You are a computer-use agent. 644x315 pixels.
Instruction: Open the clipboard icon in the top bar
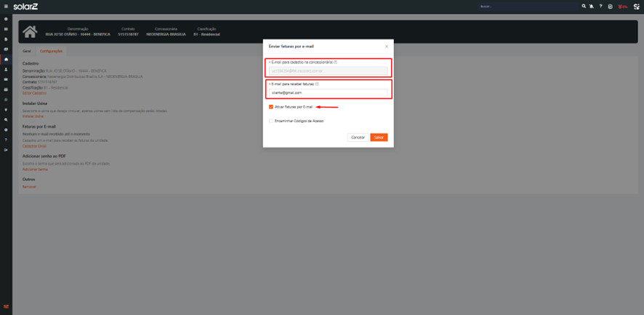tap(610, 7)
